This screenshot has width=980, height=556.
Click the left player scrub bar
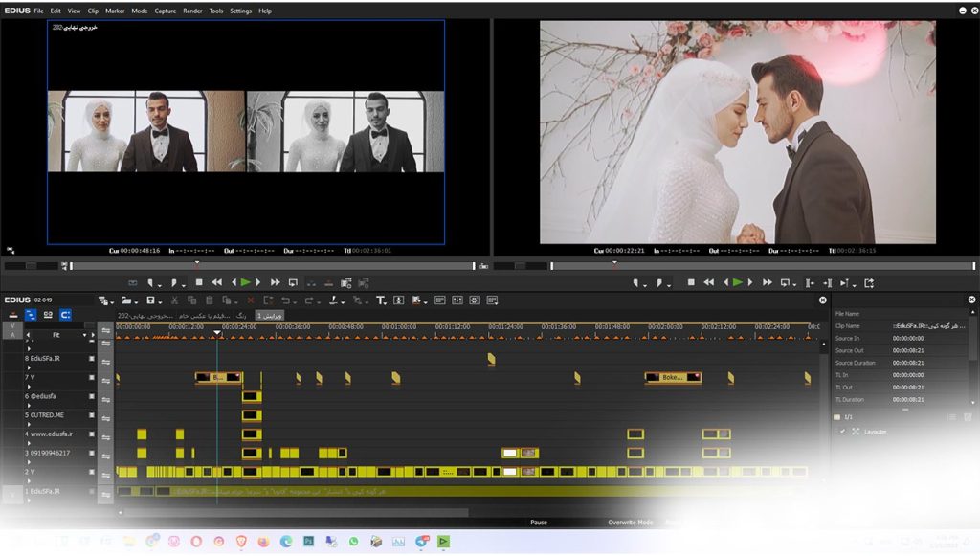[272, 266]
